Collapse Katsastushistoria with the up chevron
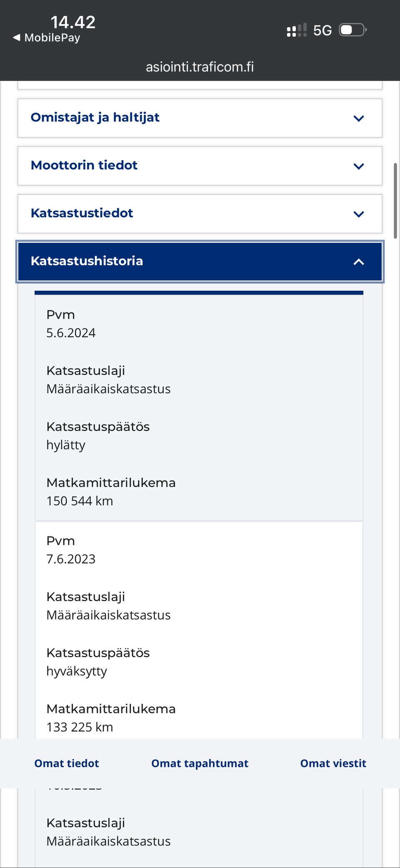This screenshot has width=400, height=868. pos(358,262)
